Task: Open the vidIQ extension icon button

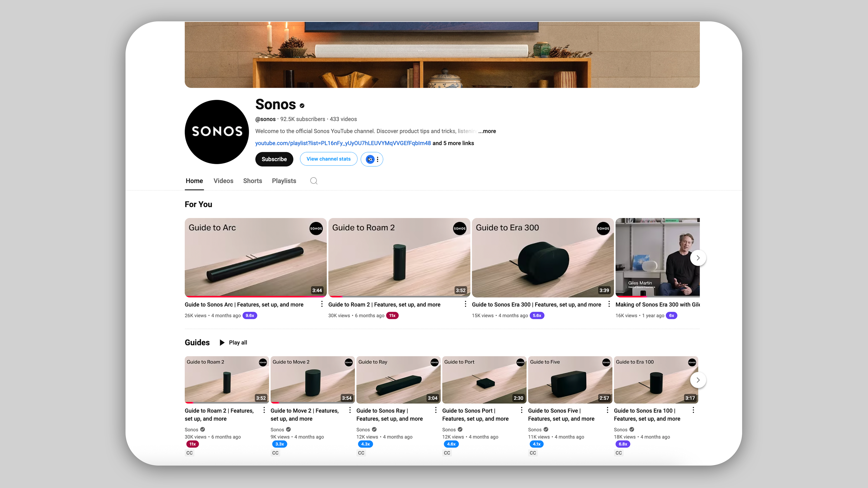Action: pyautogui.click(x=370, y=159)
